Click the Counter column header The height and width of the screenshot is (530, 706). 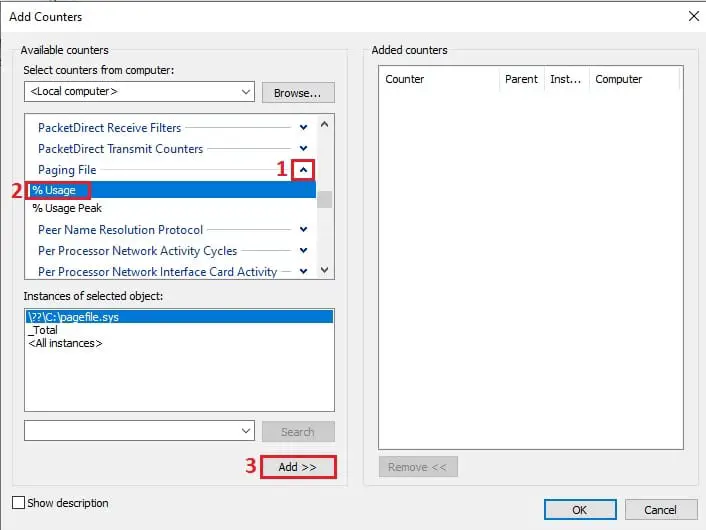pos(441,79)
